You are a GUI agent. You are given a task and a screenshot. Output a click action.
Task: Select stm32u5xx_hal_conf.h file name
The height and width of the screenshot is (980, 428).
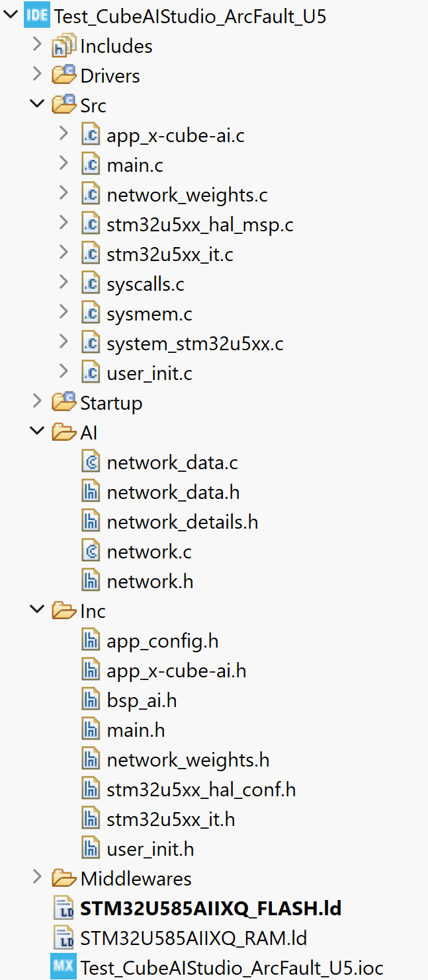click(201, 790)
